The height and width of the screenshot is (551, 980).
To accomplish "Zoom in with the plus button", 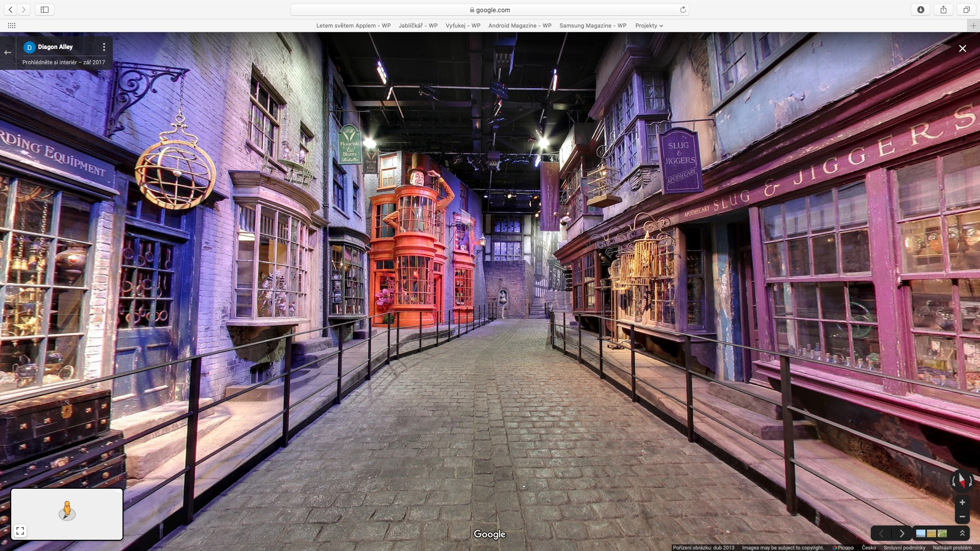I will click(x=962, y=503).
